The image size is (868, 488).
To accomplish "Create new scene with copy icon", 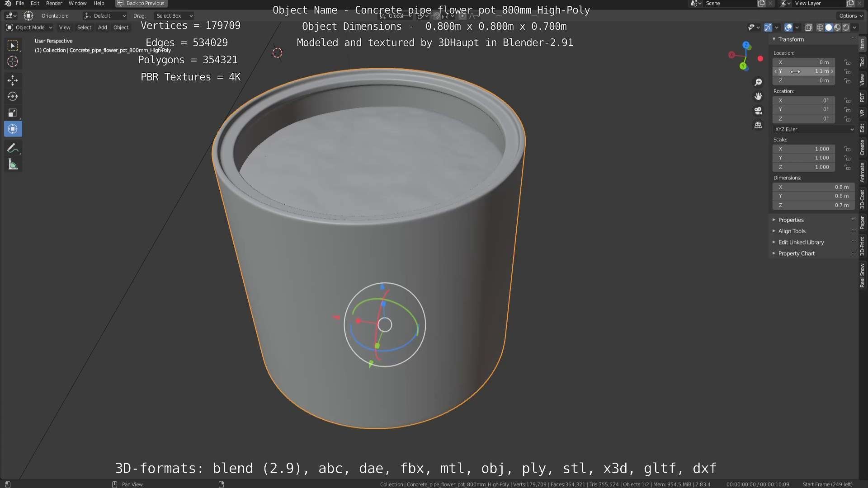I will (x=761, y=3).
